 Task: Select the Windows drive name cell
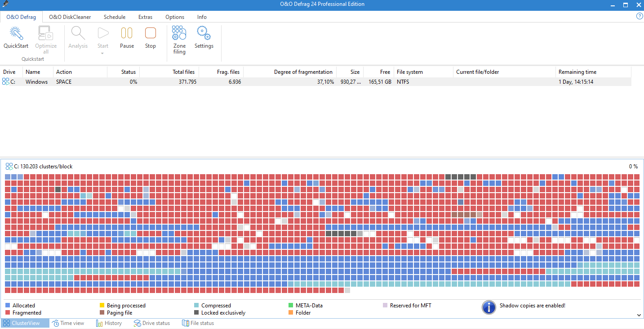click(36, 82)
